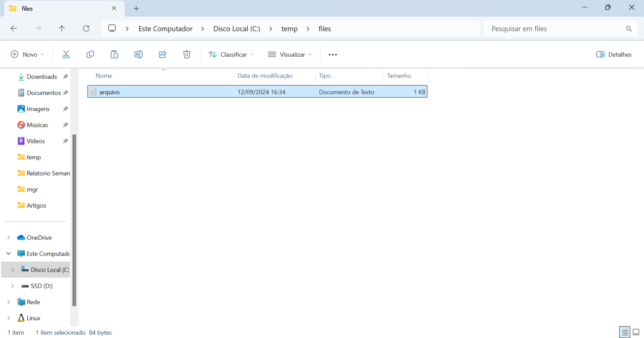Click the Share icon
The image size is (644, 338).
[x=163, y=54]
